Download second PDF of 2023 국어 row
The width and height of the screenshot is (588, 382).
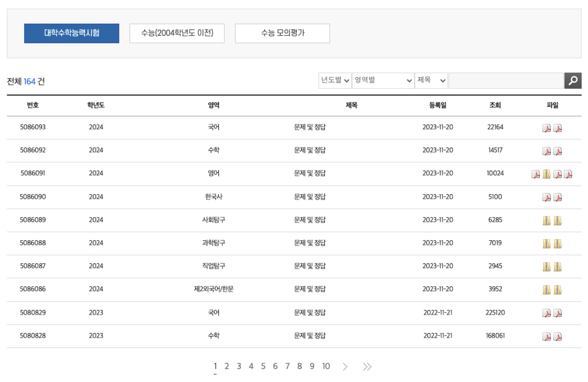click(x=558, y=313)
